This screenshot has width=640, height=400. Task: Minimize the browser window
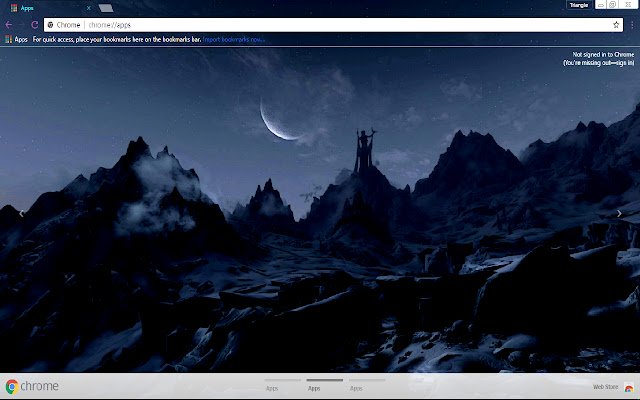(x=601, y=5)
